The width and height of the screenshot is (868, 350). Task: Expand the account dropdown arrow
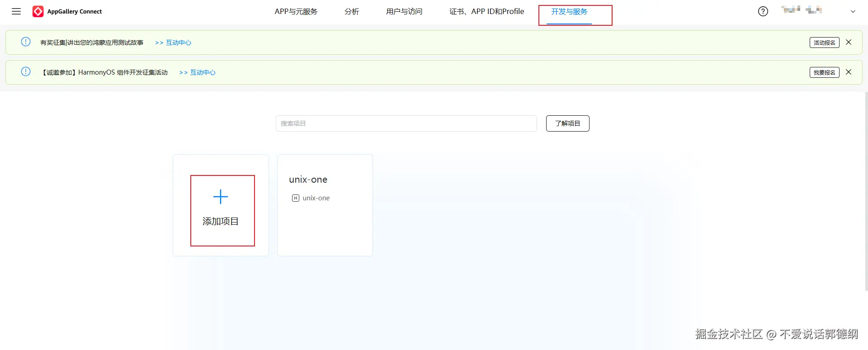pyautogui.click(x=853, y=11)
